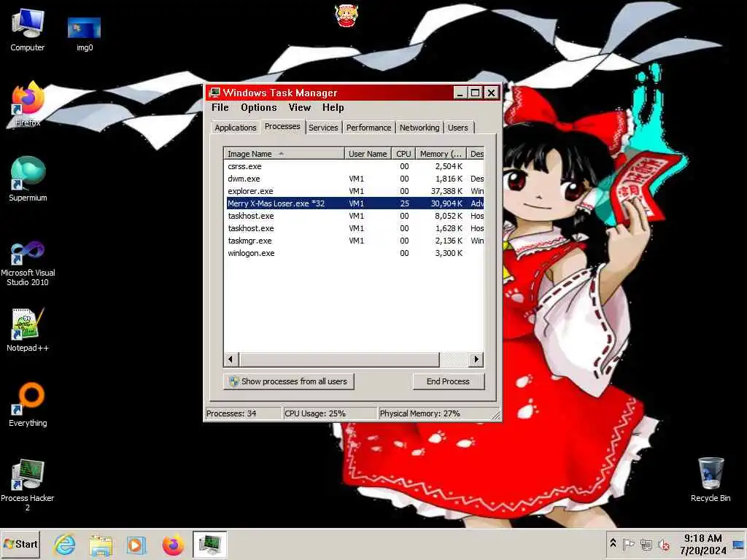
Task: Select taskhost.exe using 1,628 K
Action: 355,228
